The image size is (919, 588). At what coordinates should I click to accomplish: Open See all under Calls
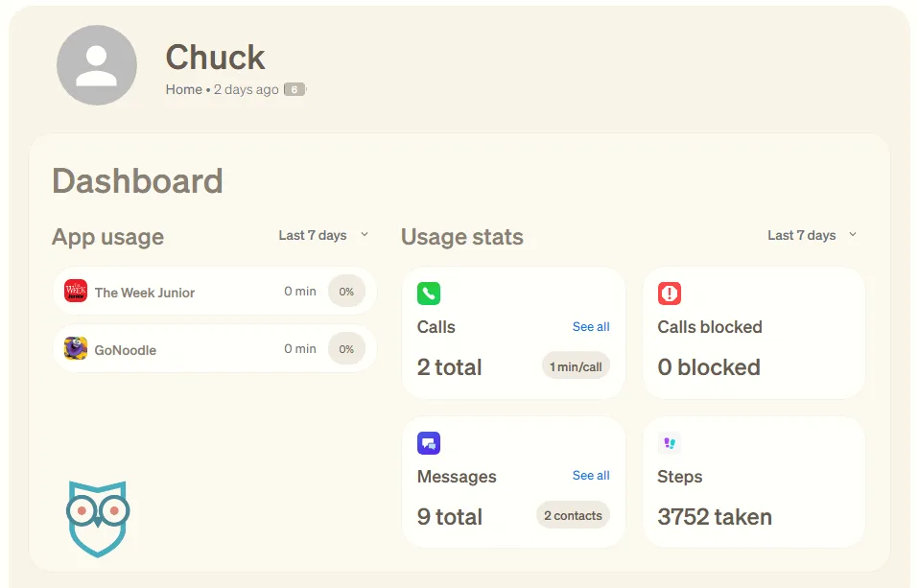(590, 327)
